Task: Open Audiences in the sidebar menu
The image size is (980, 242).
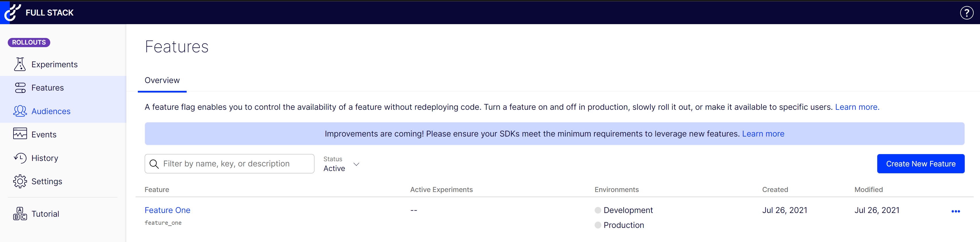Action: (x=51, y=111)
